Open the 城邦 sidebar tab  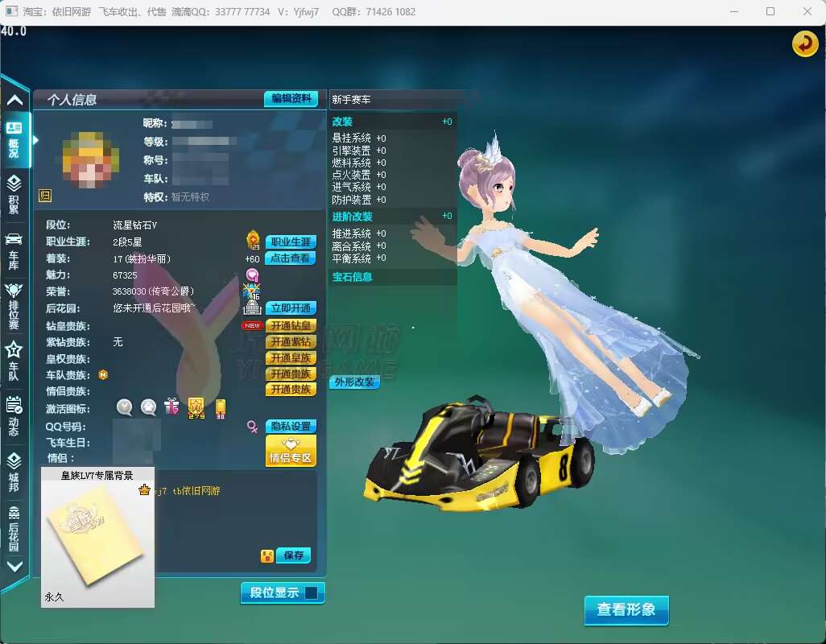pos(14,471)
